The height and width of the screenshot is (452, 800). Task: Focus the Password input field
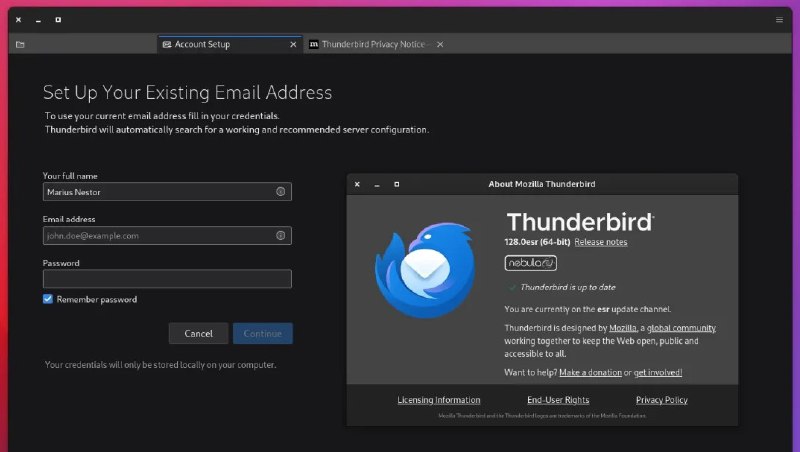coord(167,279)
